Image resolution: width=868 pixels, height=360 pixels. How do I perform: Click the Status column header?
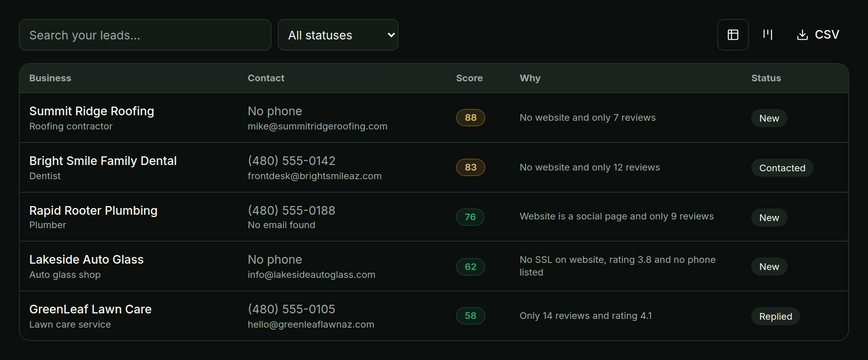766,78
